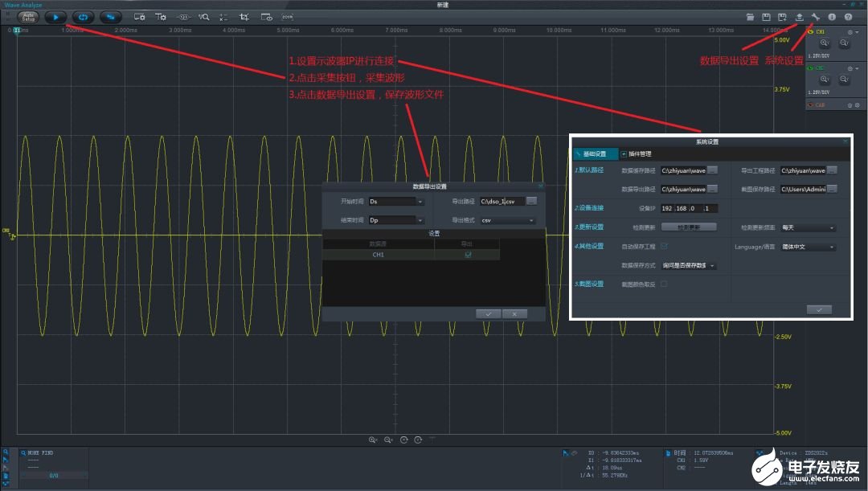
Task: Open the text settings T-gear icon
Action: [161, 17]
